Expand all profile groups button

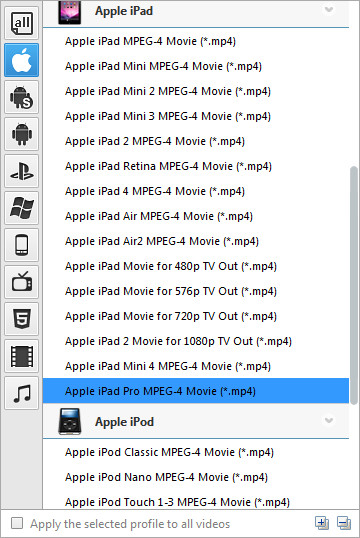(x=322, y=523)
